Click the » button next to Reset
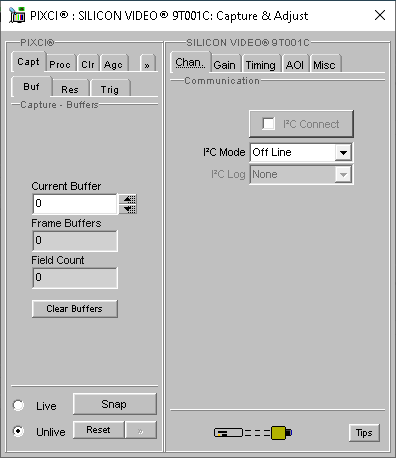396x458 pixels. 141,430
